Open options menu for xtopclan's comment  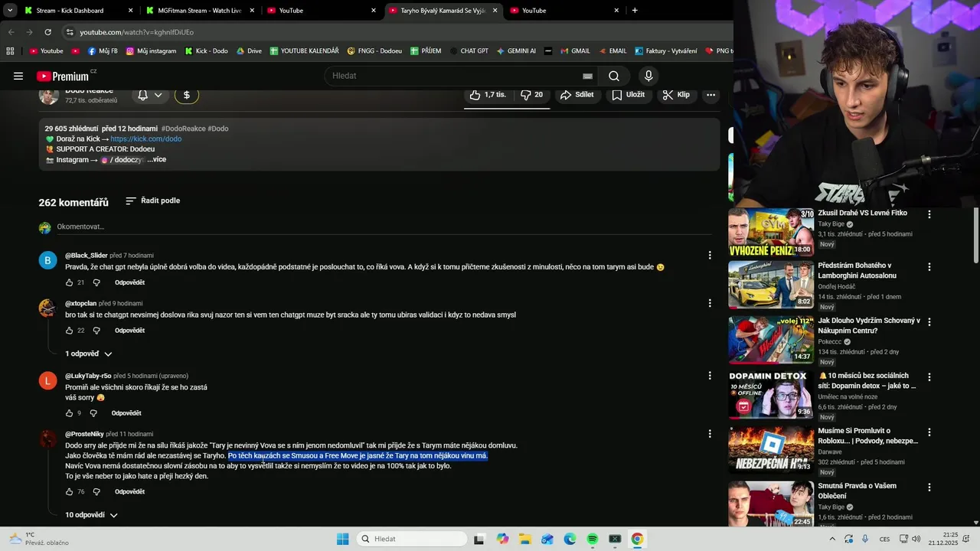tap(710, 303)
